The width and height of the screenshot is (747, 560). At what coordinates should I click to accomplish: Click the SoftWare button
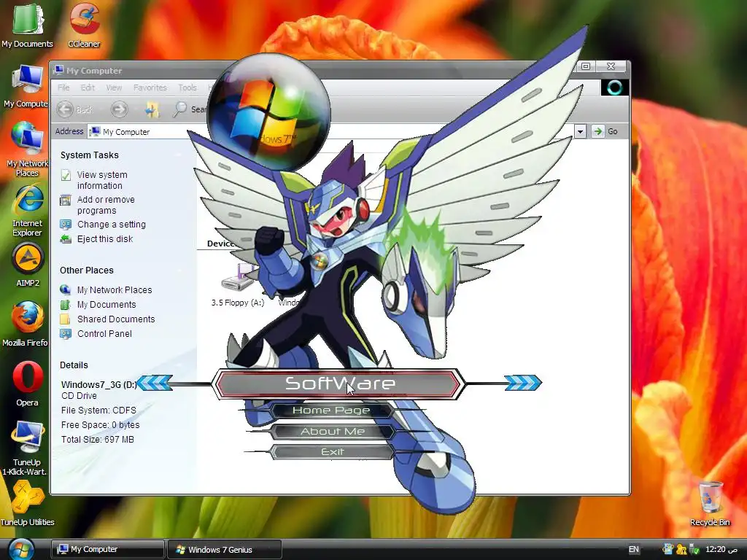(339, 384)
